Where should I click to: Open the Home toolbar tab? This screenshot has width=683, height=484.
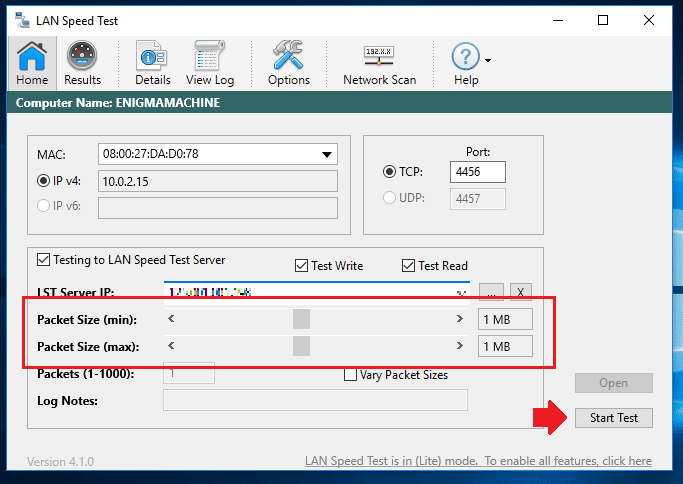pos(32,64)
